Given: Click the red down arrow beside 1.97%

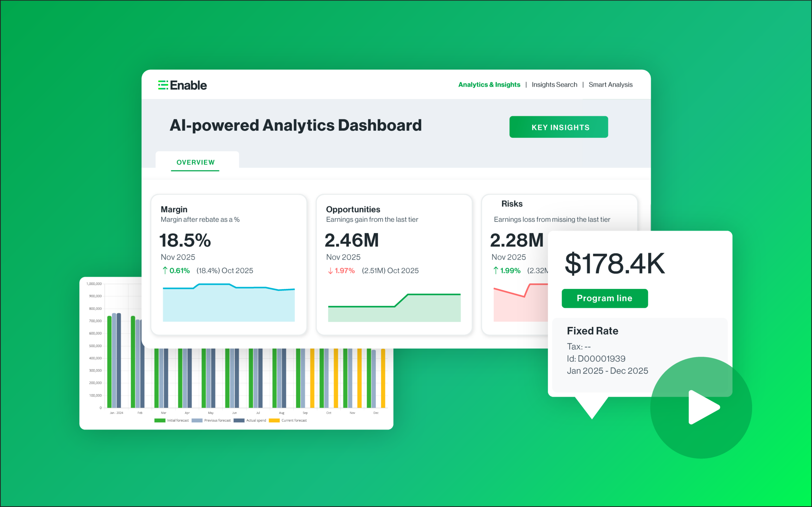Looking at the screenshot, I should click(x=331, y=270).
